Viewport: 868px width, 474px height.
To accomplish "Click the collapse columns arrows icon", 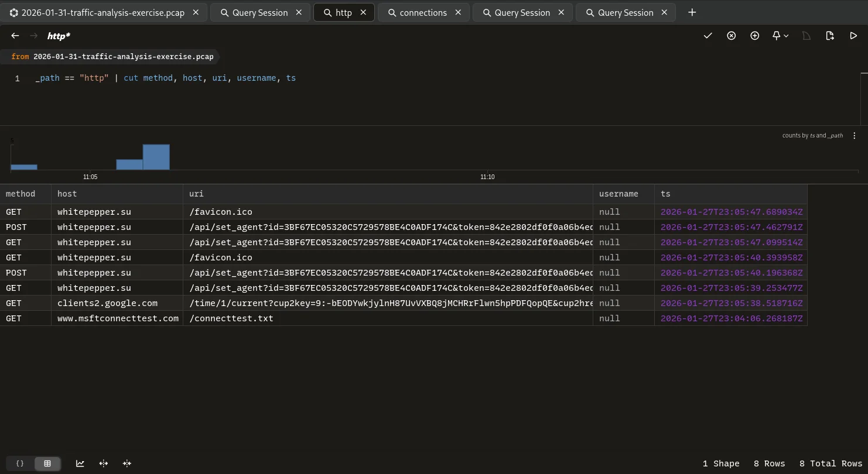I will point(127,463).
